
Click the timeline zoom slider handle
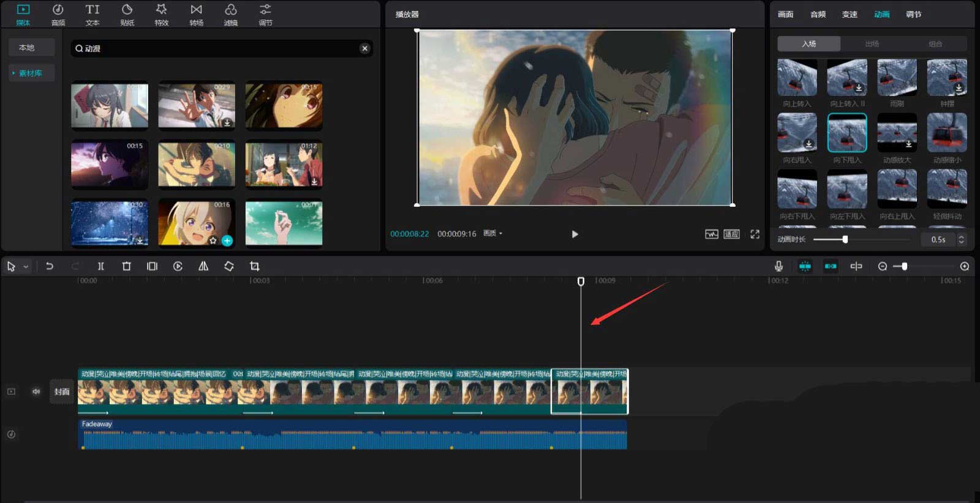(x=905, y=266)
